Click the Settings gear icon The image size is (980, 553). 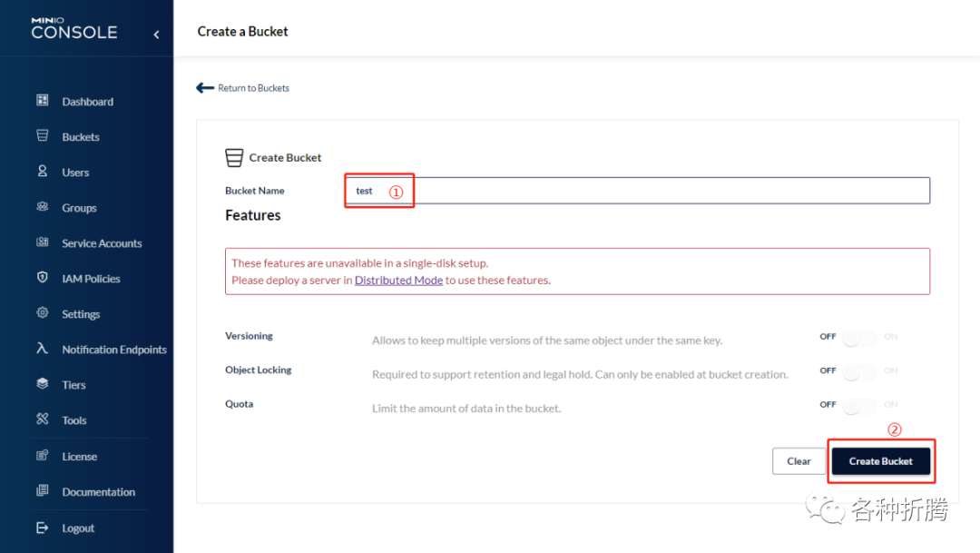[42, 313]
